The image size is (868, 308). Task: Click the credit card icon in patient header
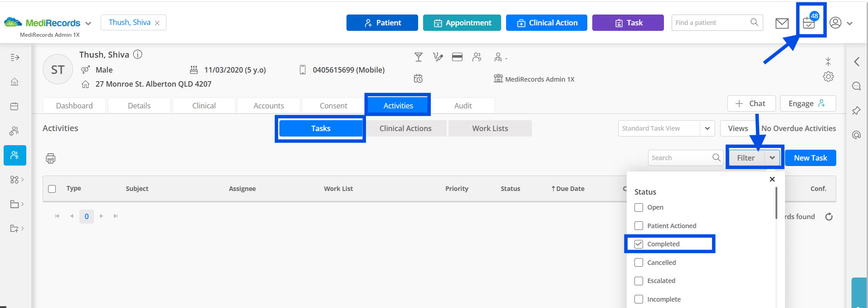457,57
